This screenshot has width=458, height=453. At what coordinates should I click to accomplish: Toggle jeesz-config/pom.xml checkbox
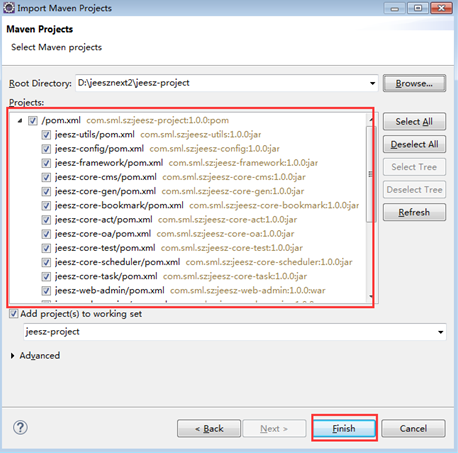coord(46,149)
